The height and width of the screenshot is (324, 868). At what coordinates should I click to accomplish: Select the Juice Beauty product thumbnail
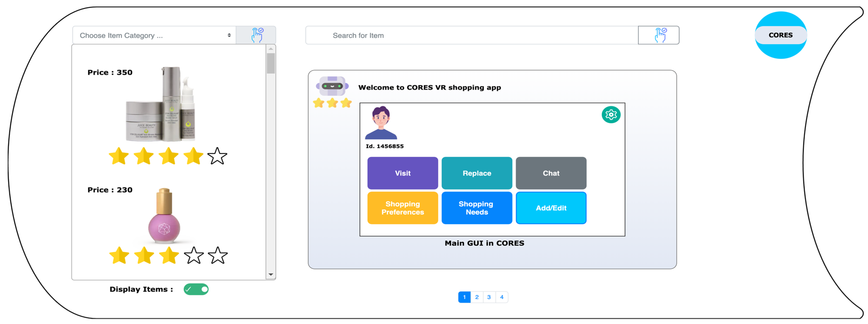(161, 105)
